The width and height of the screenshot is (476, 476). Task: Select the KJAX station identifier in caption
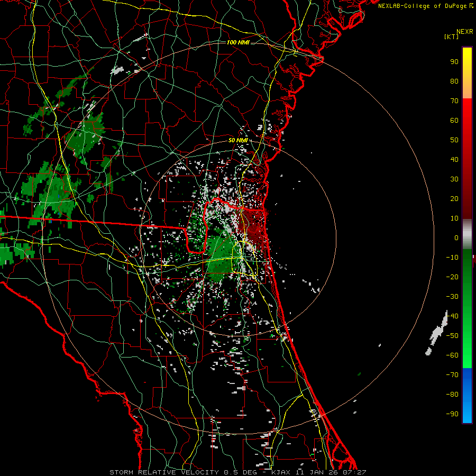(x=281, y=472)
